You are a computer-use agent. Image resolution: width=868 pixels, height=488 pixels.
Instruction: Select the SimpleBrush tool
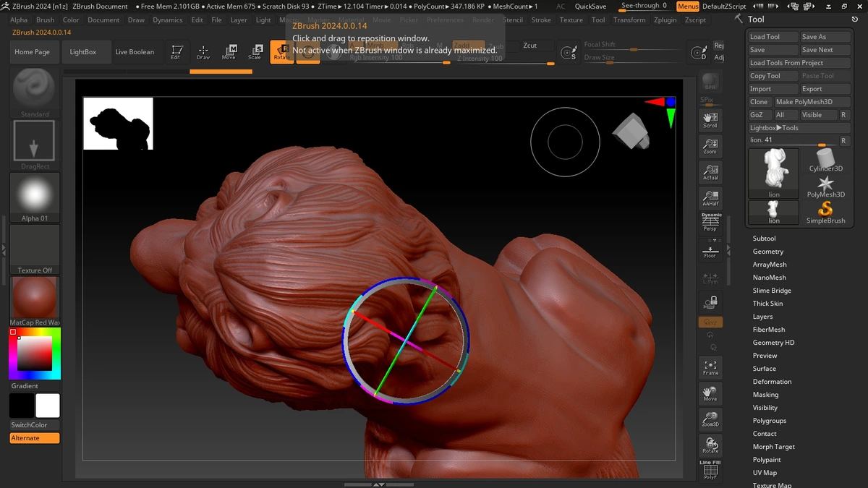826,213
